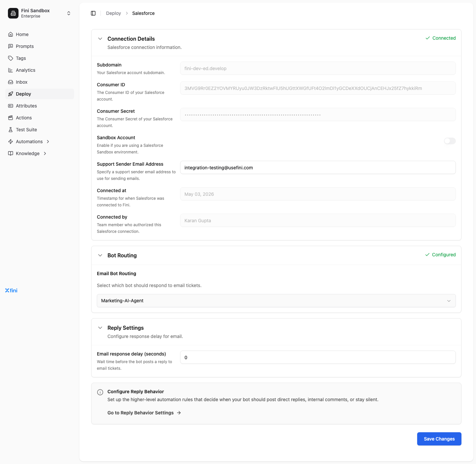476x464 pixels.
Task: Open Prompts in the sidebar
Action: 40,46
